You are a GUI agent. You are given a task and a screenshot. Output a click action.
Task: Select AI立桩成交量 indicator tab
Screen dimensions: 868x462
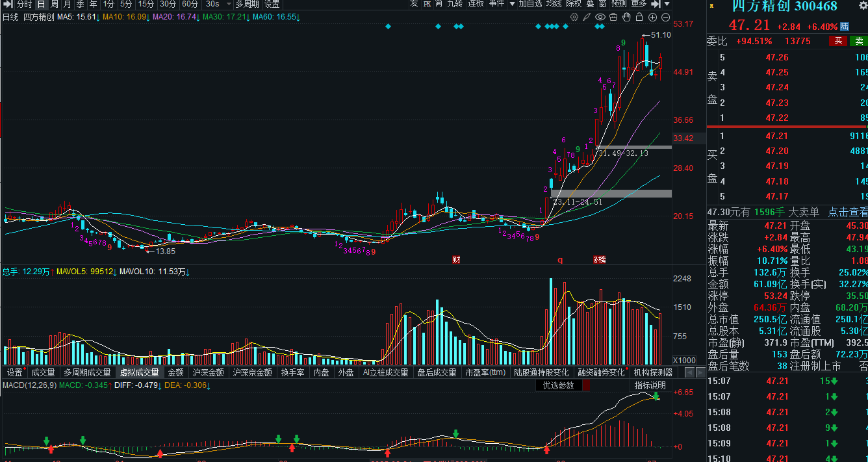(386, 372)
